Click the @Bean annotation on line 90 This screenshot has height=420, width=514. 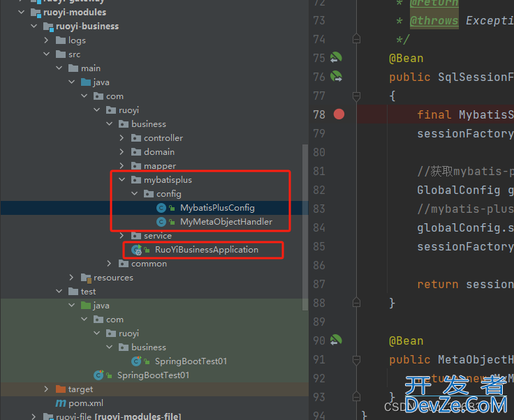pos(406,340)
